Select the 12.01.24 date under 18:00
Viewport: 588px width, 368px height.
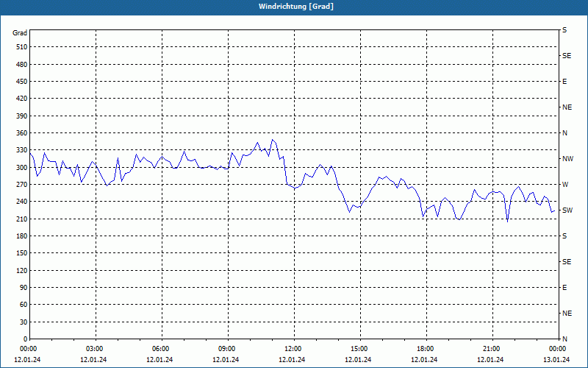click(x=424, y=360)
